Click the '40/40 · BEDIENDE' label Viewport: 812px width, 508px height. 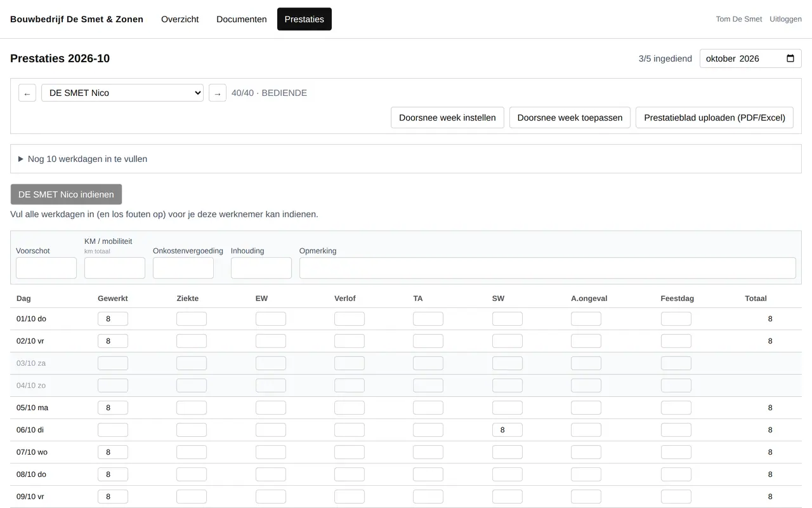269,93
